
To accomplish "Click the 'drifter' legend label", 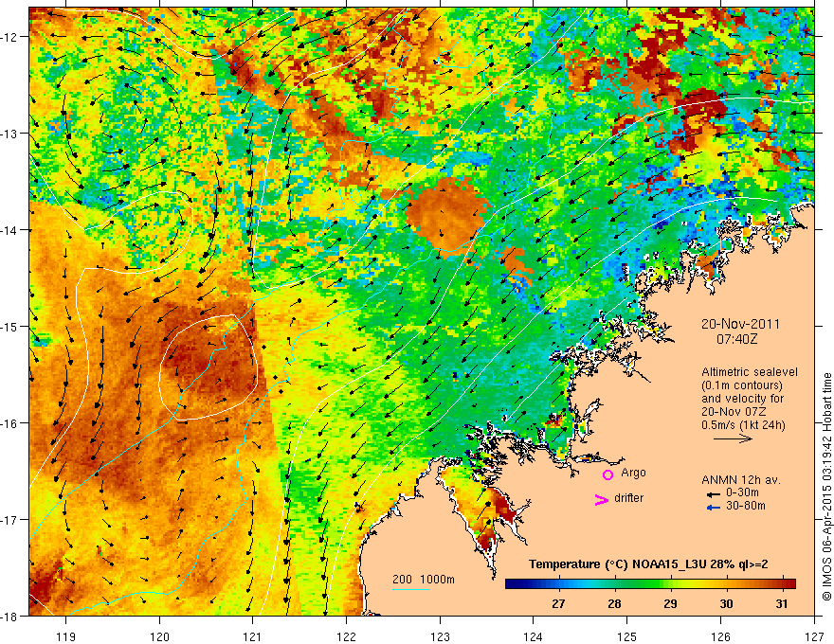I will click(x=628, y=498).
